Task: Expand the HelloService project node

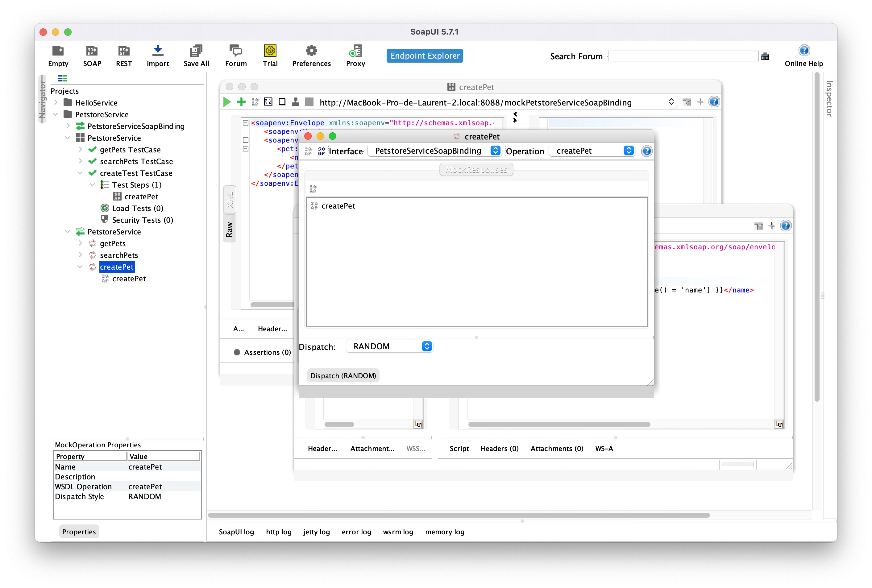Action: pyautogui.click(x=56, y=102)
